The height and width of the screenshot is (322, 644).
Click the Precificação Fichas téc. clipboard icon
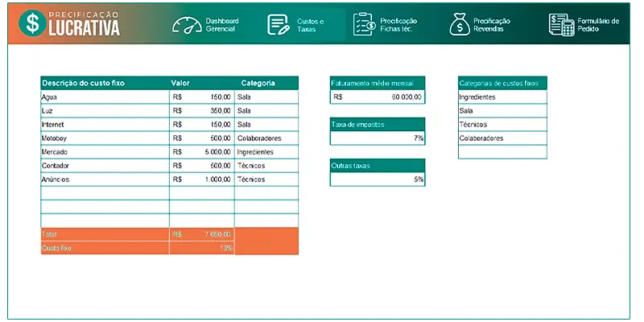point(365,24)
